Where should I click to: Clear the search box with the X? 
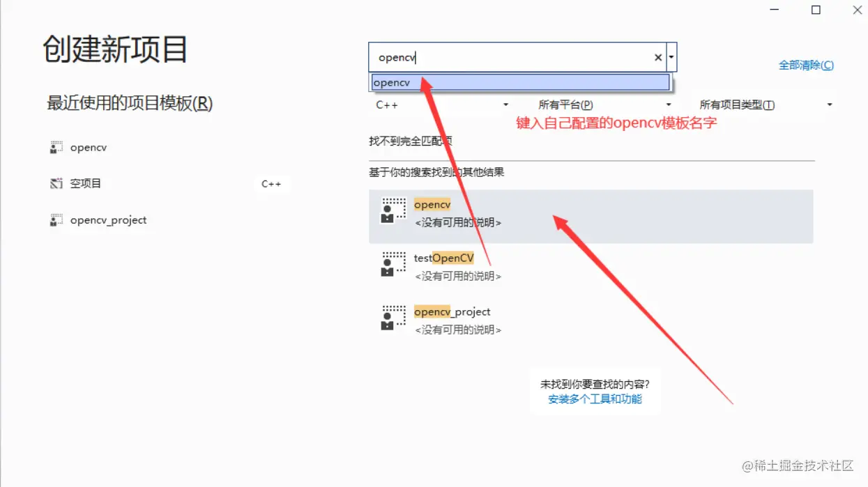coord(657,58)
